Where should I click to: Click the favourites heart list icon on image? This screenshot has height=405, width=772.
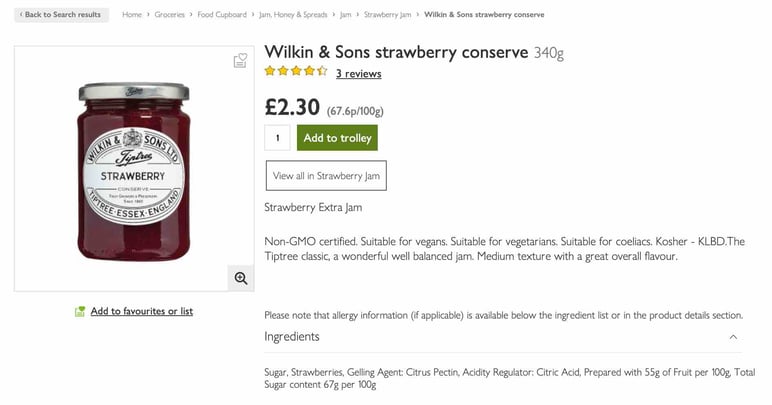click(240, 61)
